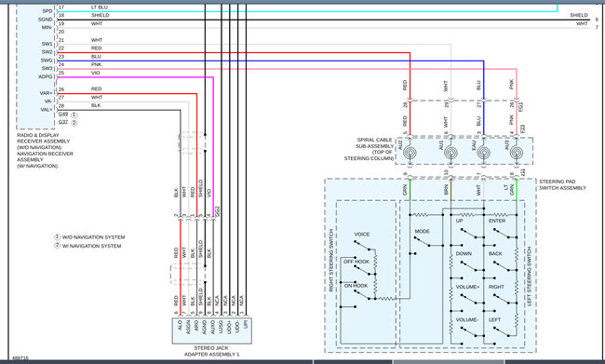Image resolution: width=605 pixels, height=364 pixels.
Task: Click the 'LEFT STEERING SWITCH' vertical label
Action: tap(529, 277)
